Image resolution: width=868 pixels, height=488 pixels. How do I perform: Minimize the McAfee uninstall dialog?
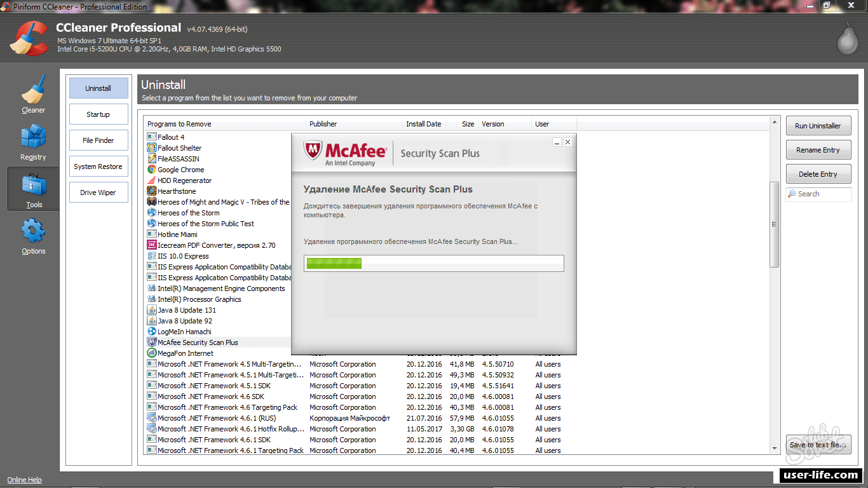(557, 142)
